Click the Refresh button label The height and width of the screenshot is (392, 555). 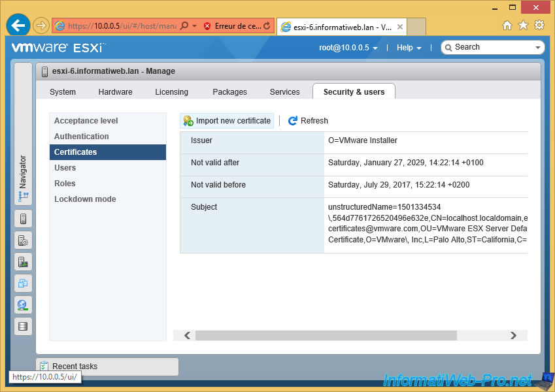[314, 121]
